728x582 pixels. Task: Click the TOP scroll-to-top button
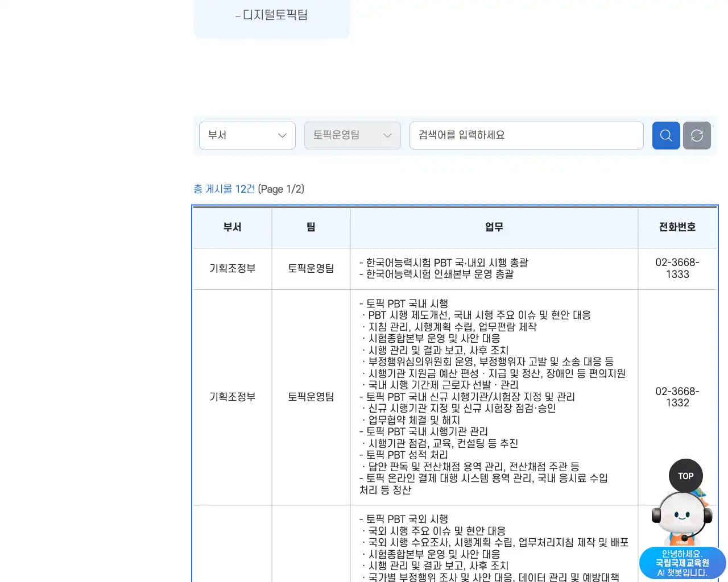click(686, 476)
